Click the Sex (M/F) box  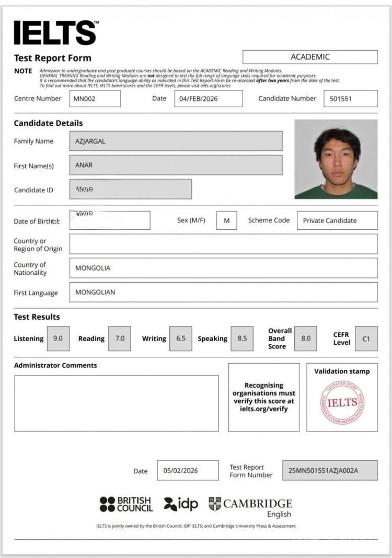(226, 220)
